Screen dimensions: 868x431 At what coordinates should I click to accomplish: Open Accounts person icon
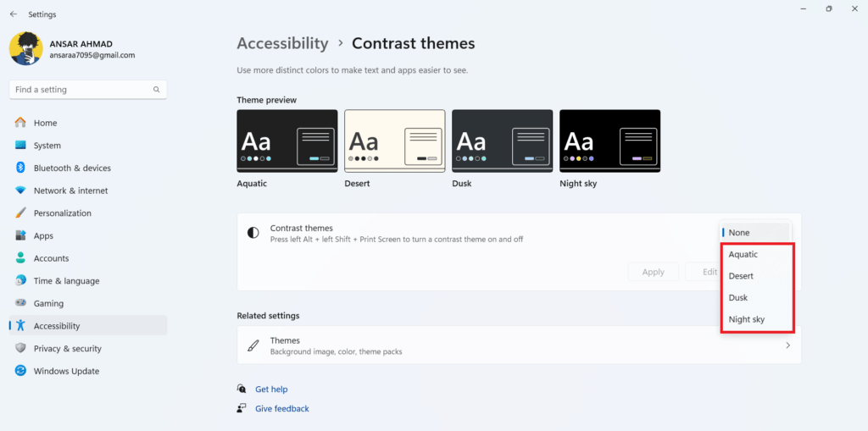[20, 257]
